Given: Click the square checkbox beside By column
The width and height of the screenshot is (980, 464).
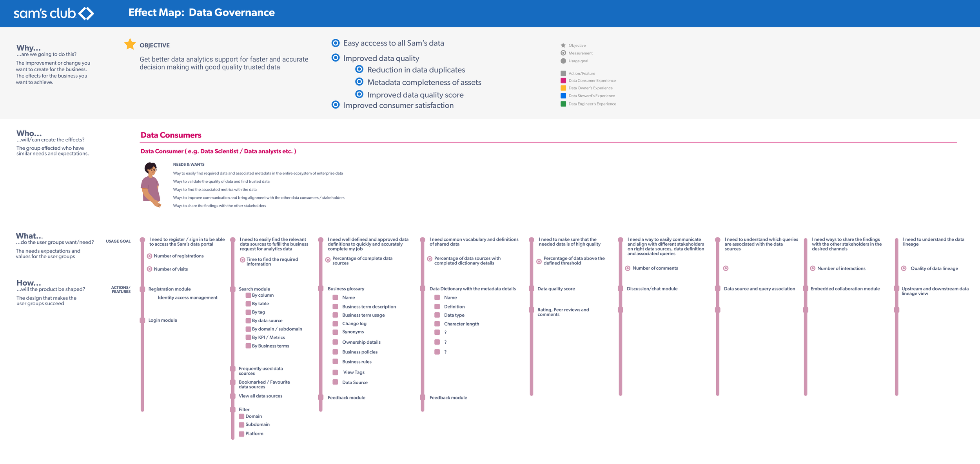Looking at the screenshot, I should tap(248, 295).
